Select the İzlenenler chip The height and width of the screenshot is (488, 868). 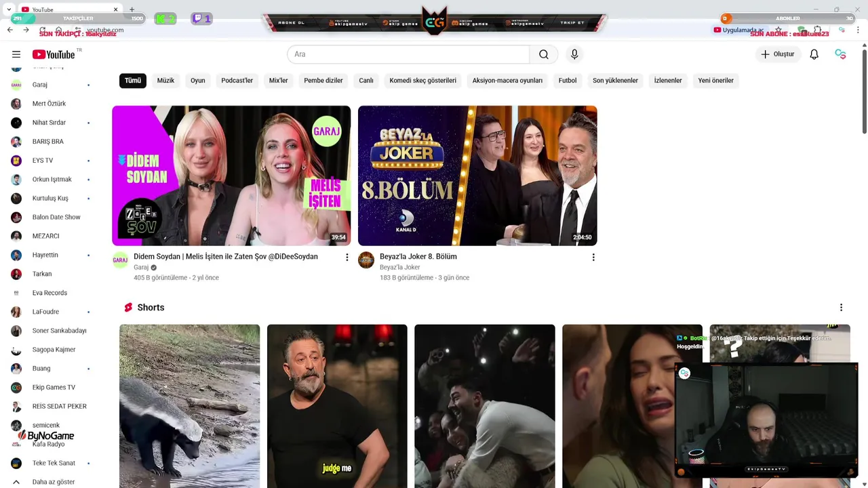click(x=668, y=81)
